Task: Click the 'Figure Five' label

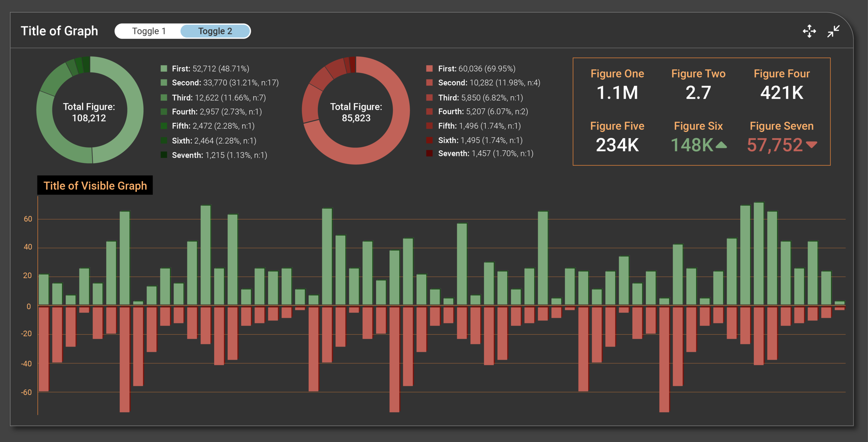Action: [x=617, y=126]
